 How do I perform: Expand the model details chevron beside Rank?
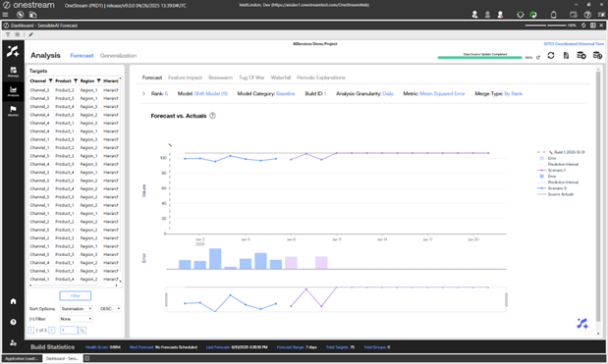[143, 94]
